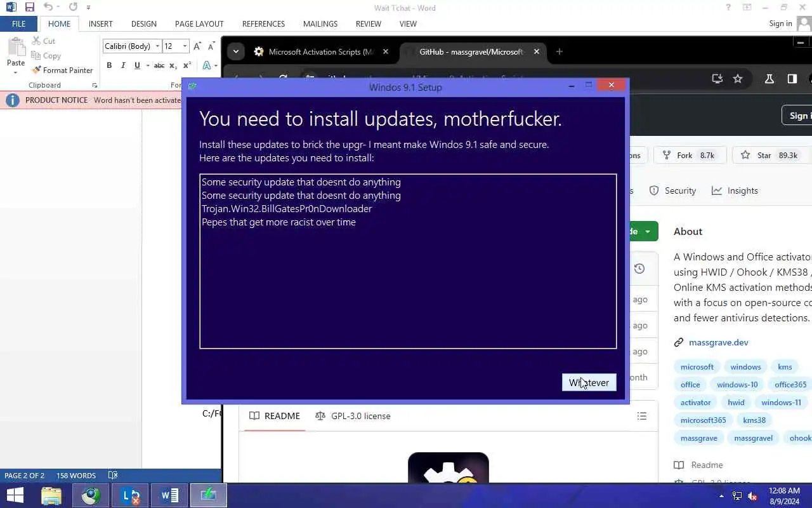The width and height of the screenshot is (812, 508).
Task: Open a new browser tab
Action: click(x=559, y=52)
